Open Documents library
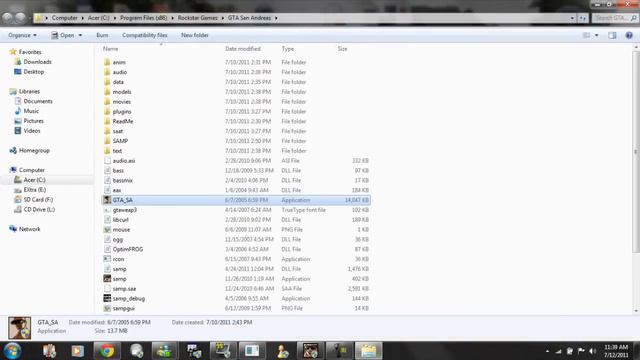 point(38,101)
